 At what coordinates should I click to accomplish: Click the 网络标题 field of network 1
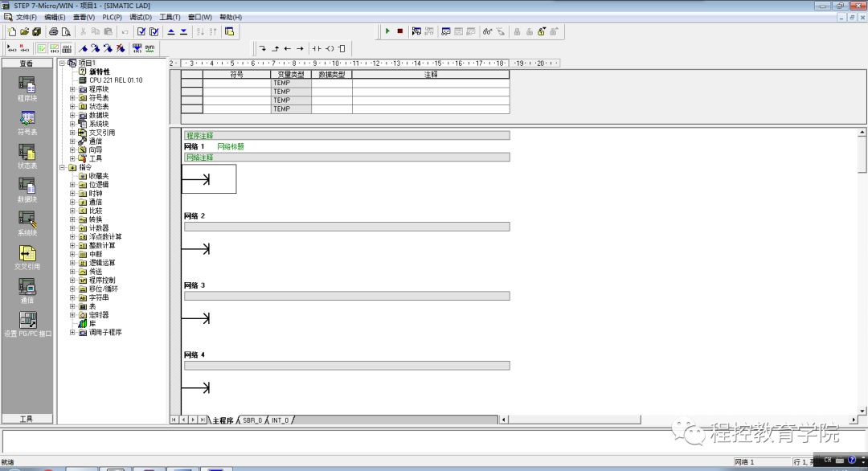pos(231,146)
